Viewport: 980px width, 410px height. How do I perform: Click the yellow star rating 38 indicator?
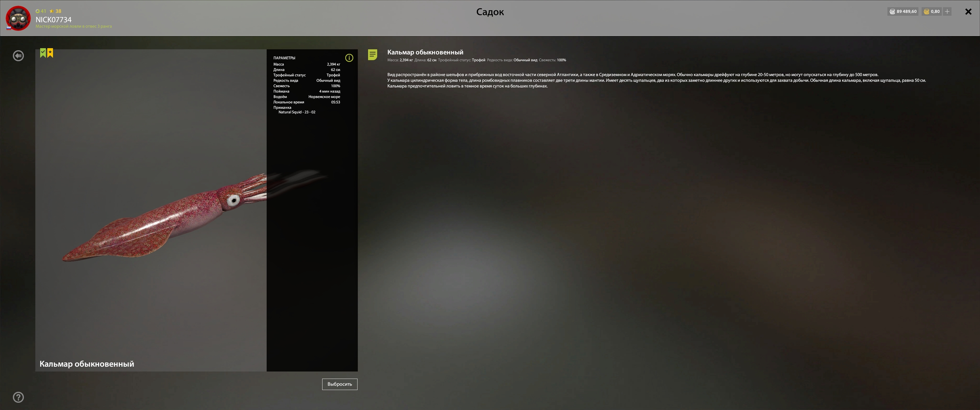click(x=56, y=11)
